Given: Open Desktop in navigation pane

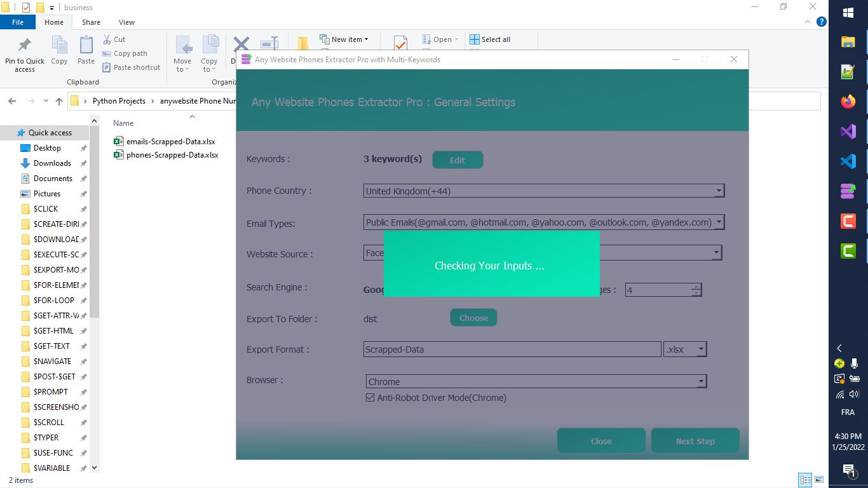Looking at the screenshot, I should point(47,148).
